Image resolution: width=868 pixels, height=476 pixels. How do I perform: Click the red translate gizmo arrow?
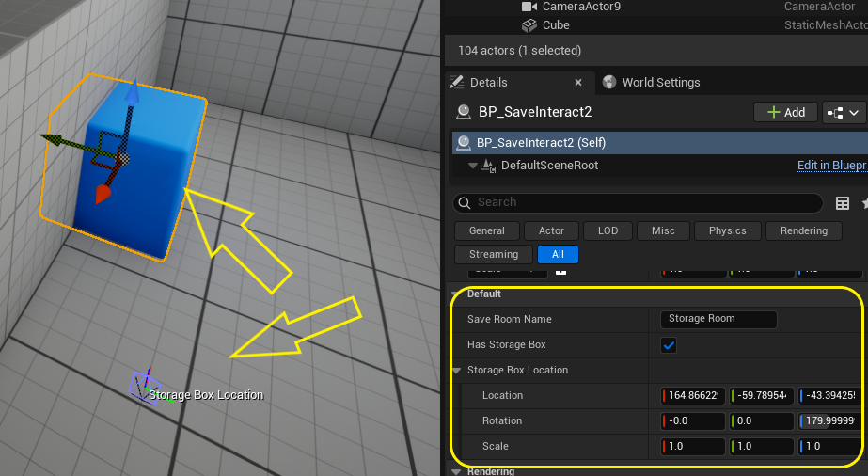(103, 194)
